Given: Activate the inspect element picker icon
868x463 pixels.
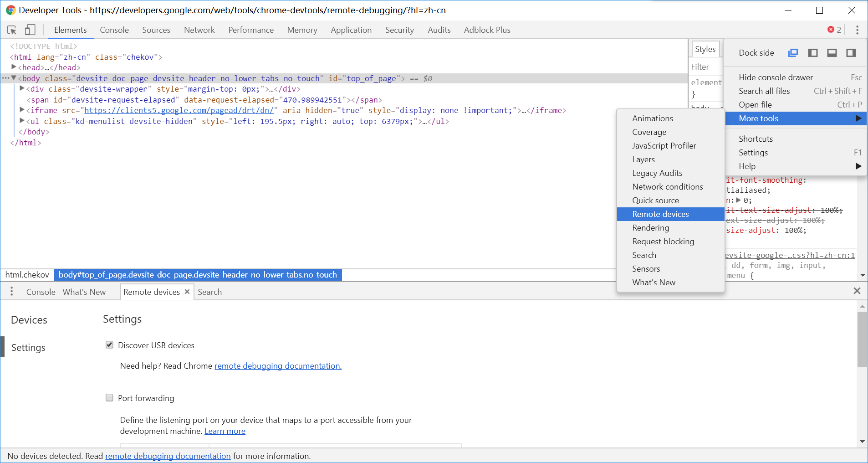Looking at the screenshot, I should [x=12, y=30].
